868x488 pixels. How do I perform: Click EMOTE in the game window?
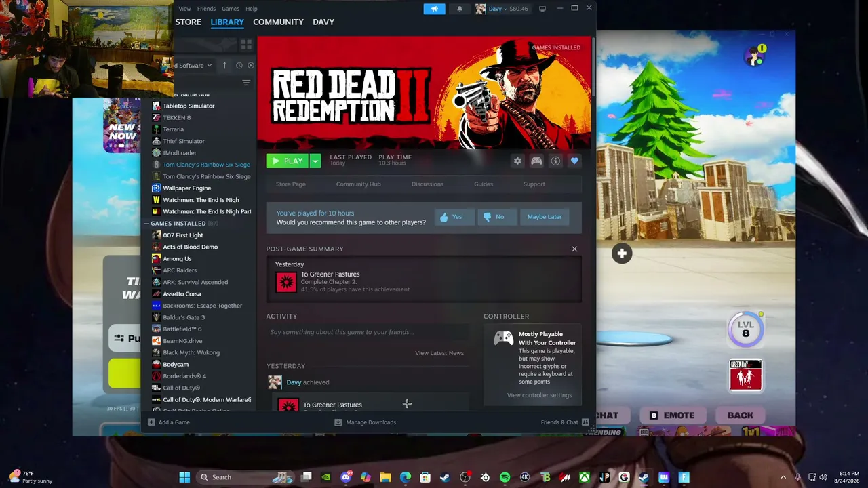pos(673,415)
